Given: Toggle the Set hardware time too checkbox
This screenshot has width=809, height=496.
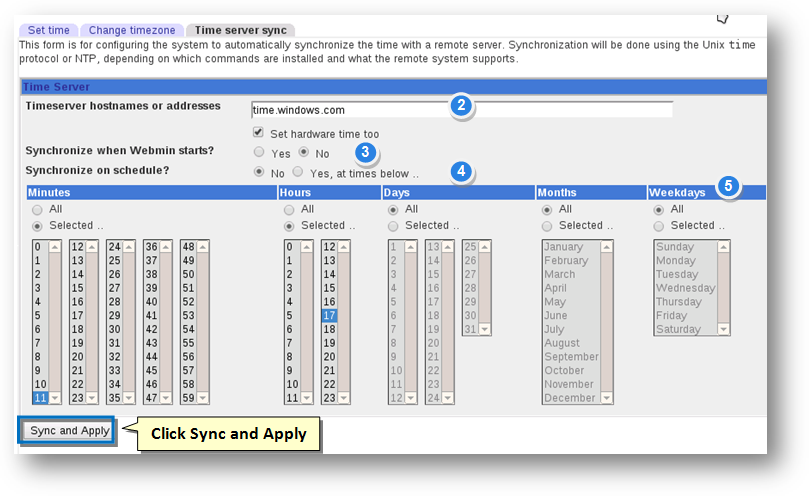Looking at the screenshot, I should (x=258, y=133).
